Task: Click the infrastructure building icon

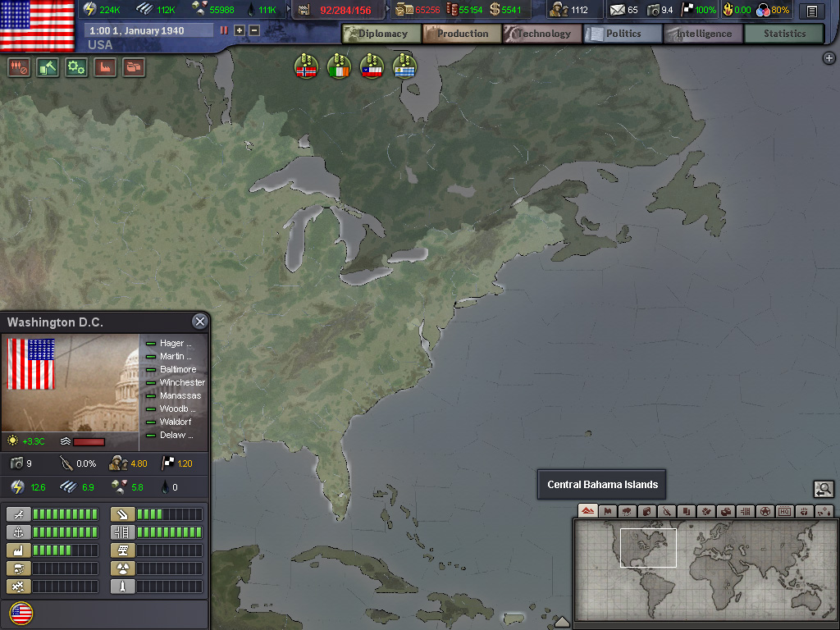Action: pos(123,532)
